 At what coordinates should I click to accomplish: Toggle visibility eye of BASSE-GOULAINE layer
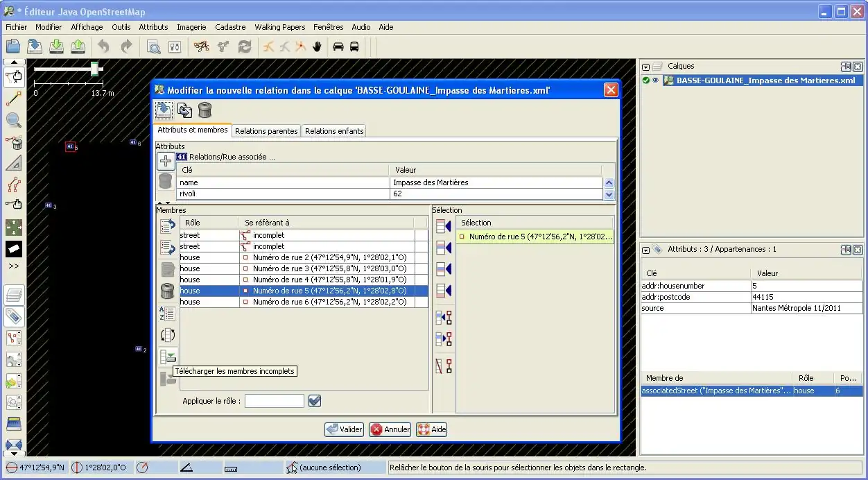[x=655, y=80]
